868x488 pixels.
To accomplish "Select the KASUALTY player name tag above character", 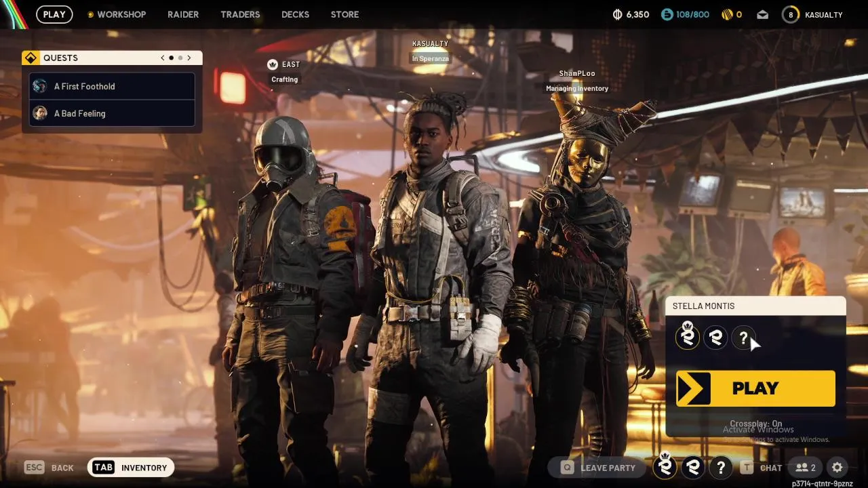I will tap(431, 43).
